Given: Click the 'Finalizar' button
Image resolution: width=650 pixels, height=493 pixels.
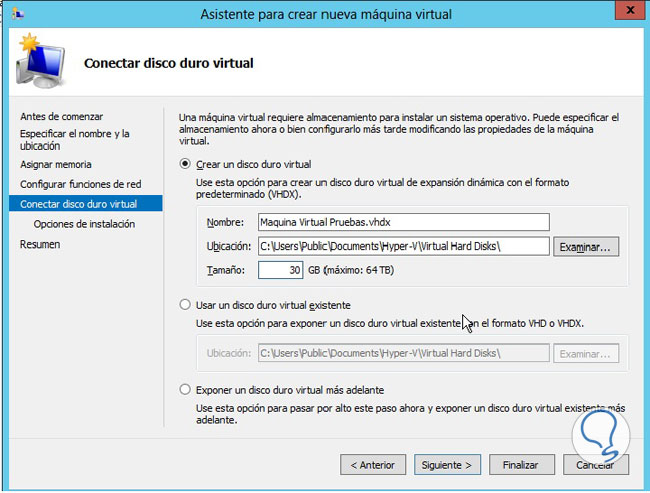Looking at the screenshot, I should [x=521, y=465].
